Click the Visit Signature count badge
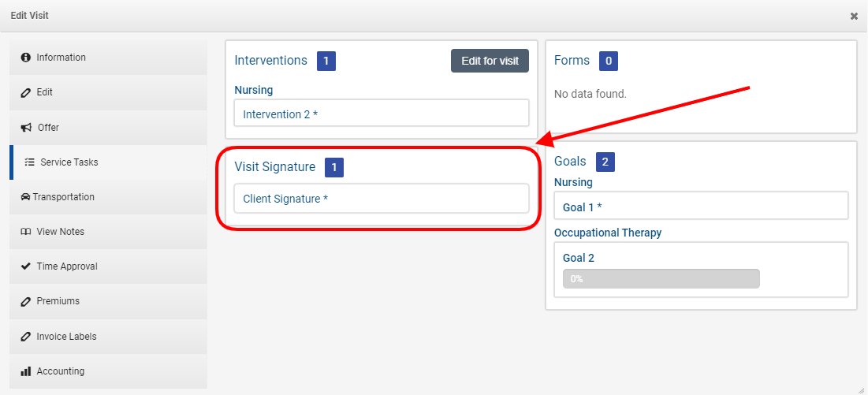This screenshot has height=395, width=868. click(x=333, y=167)
